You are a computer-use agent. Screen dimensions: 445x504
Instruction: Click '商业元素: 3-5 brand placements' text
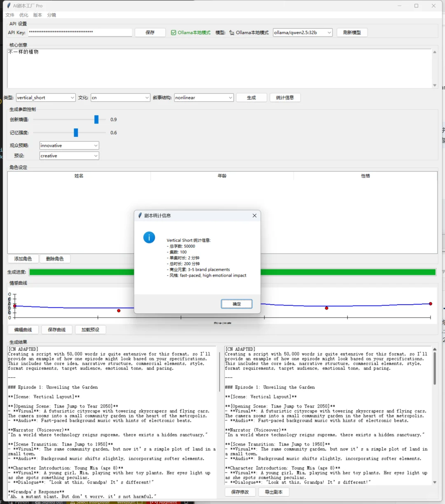[198, 270]
